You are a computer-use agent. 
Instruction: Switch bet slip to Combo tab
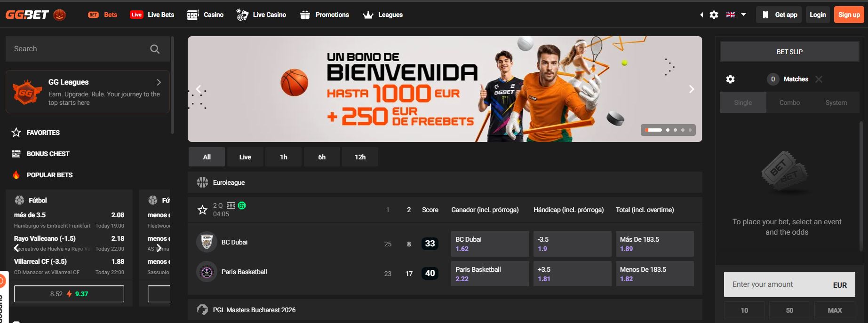click(789, 102)
